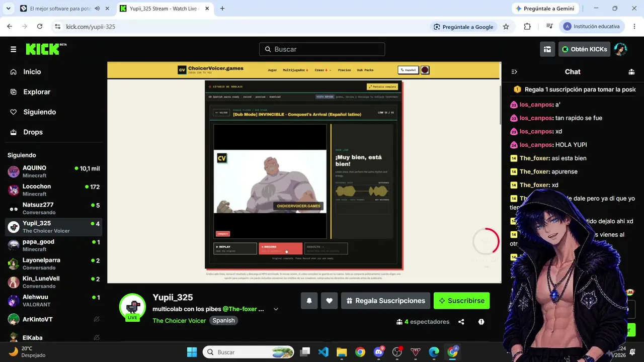
Task: Open OBS Studio from the taskbar
Action: click(x=397, y=352)
